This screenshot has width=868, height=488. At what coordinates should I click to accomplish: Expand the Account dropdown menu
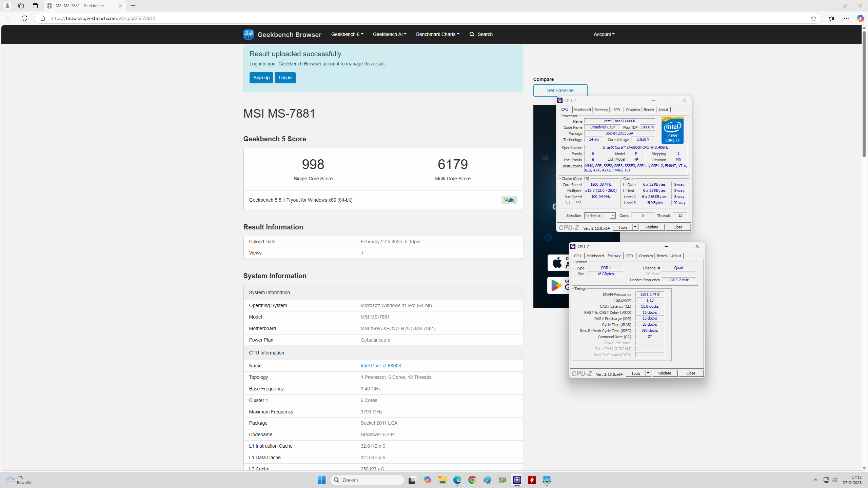point(604,34)
